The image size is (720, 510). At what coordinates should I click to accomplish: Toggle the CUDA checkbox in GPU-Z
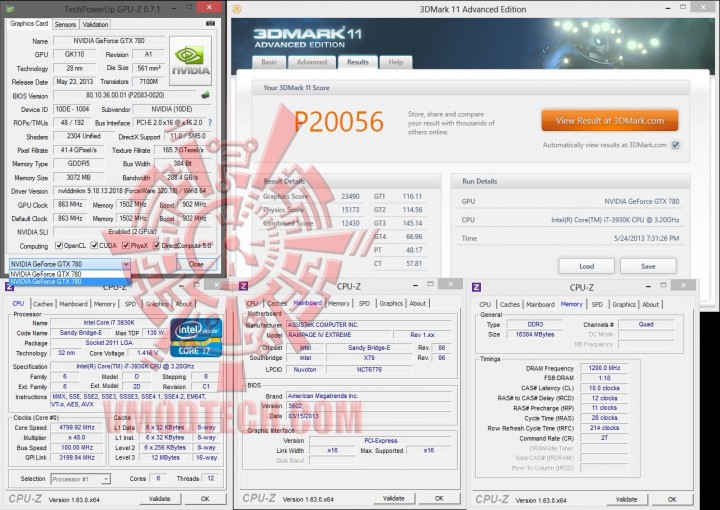pos(94,246)
